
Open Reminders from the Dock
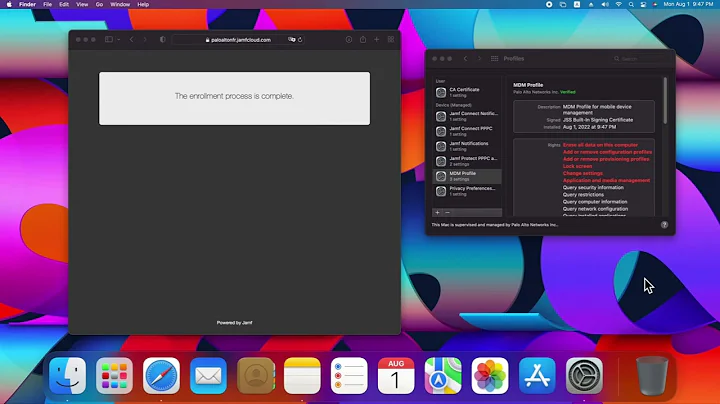(x=349, y=376)
